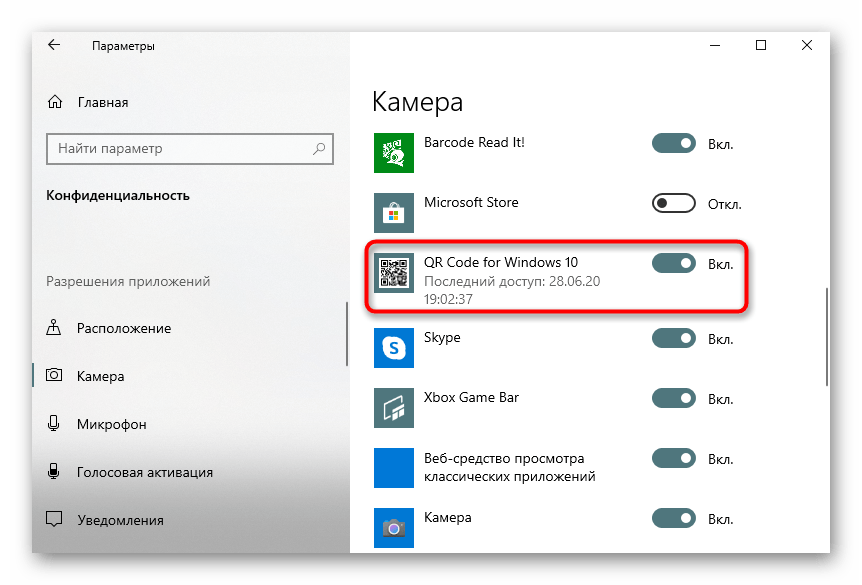Image resolution: width=862 pixels, height=585 pixels.
Task: Click the Конфиденциальность heading
Action: tap(118, 195)
